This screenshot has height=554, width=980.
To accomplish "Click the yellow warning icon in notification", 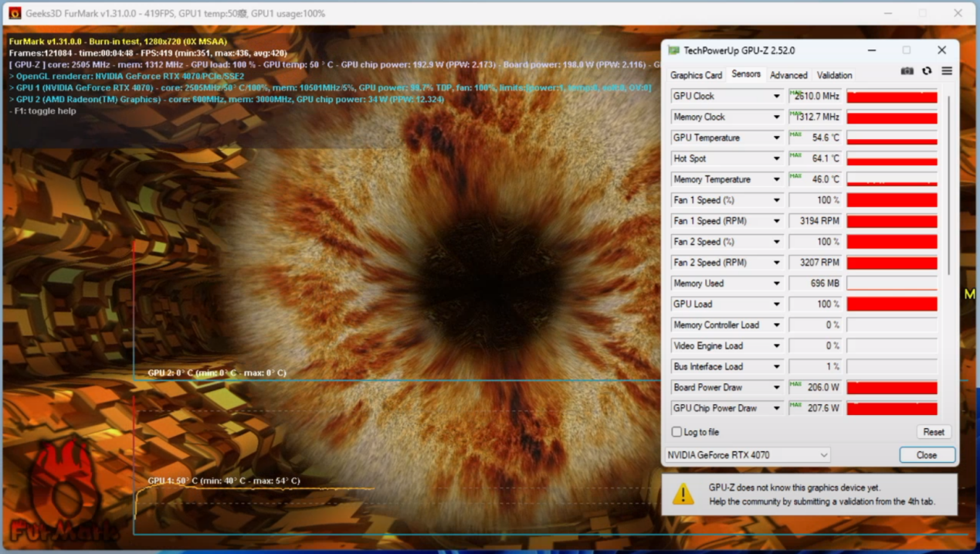I will [683, 495].
